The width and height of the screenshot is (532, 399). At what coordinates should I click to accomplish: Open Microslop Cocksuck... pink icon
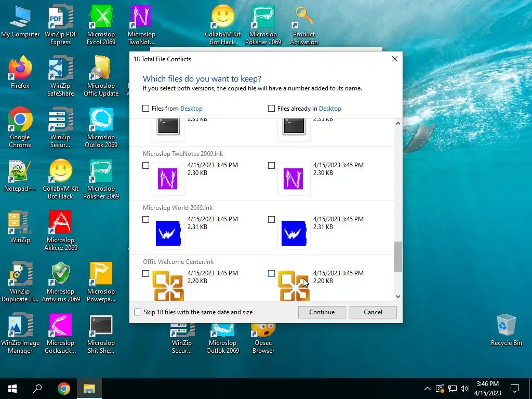(x=61, y=334)
